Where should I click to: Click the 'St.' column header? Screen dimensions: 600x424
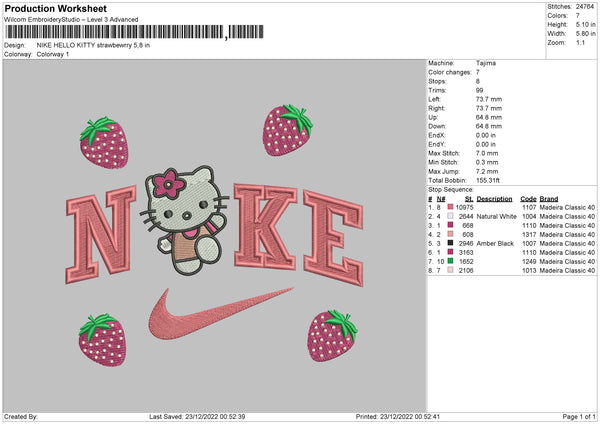(x=469, y=199)
